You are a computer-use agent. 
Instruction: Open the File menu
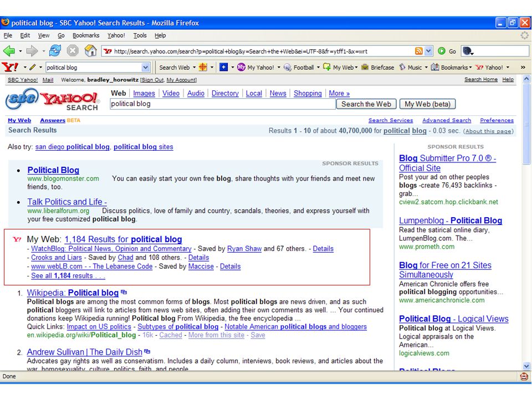coord(8,35)
